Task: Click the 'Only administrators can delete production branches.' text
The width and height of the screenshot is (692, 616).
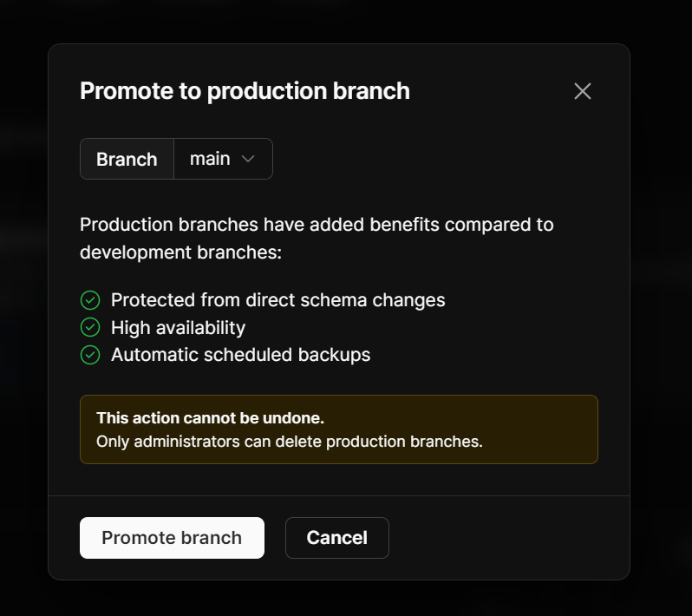Action: (290, 442)
